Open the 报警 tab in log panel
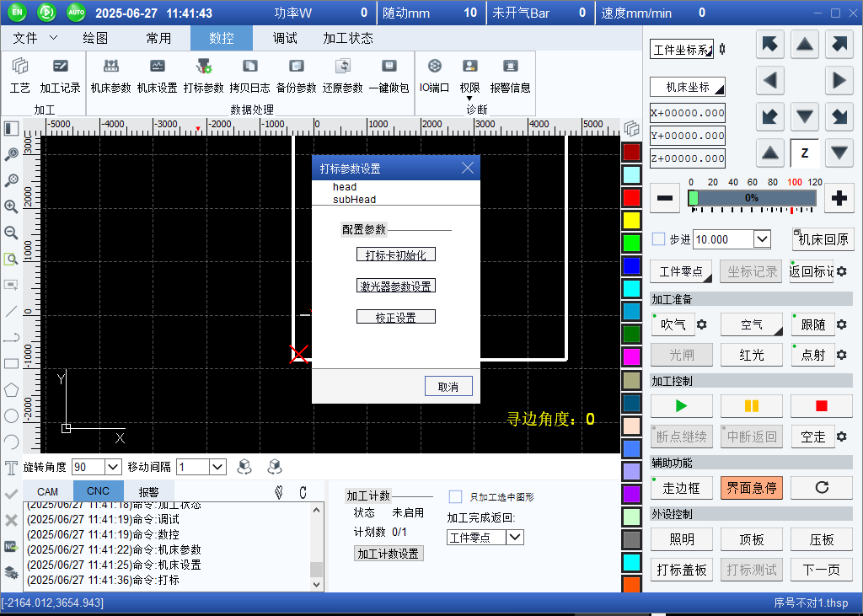This screenshot has height=616, width=863. 148,491
